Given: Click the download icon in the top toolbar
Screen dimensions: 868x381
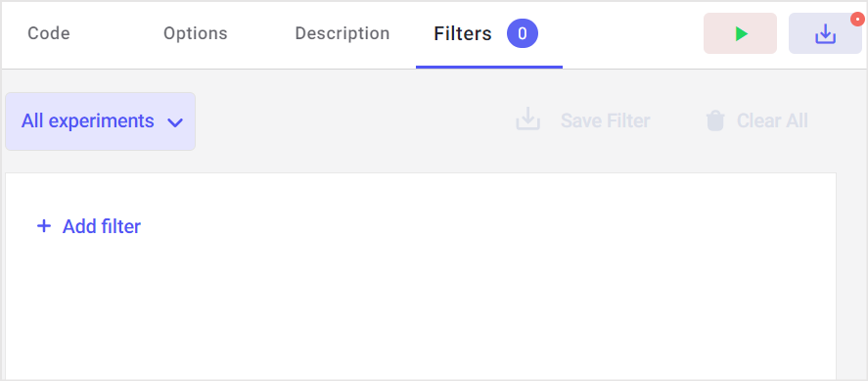Looking at the screenshot, I should [x=825, y=34].
